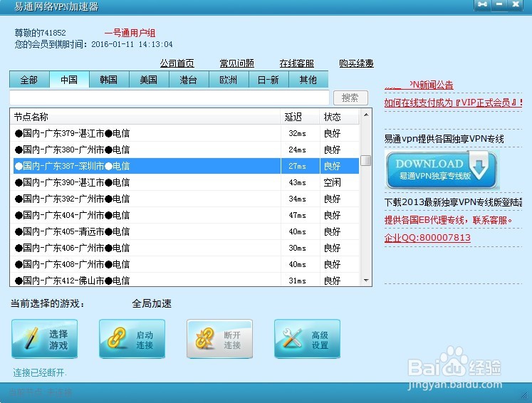Click the 一号通用户组 label
This screenshot has width=532, height=403.
point(130,33)
